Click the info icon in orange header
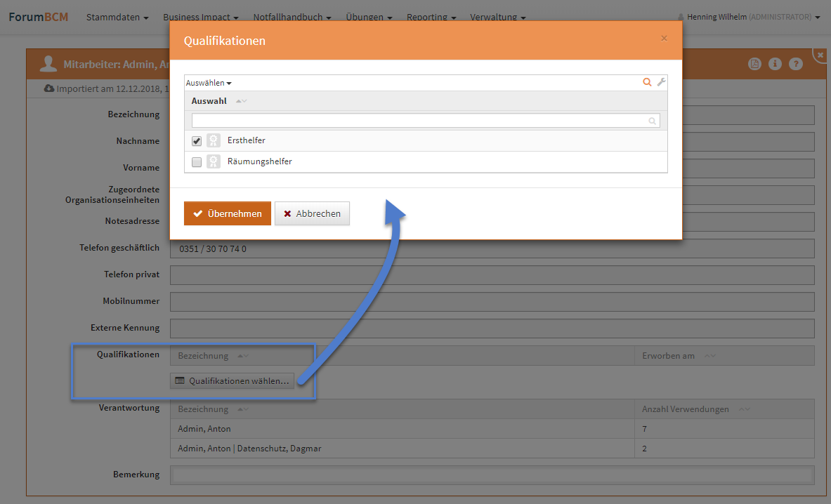This screenshot has height=504, width=831. (776, 64)
